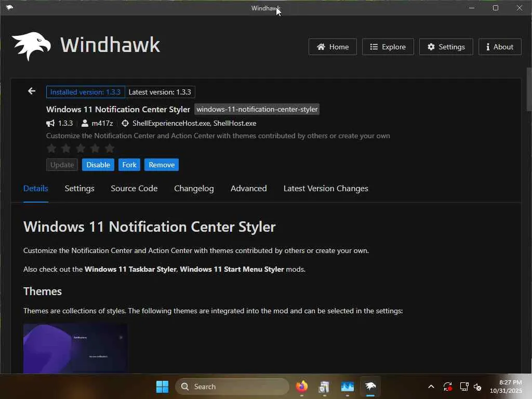532x399 pixels.
Task: Open Windhawk Settings from the header
Action: tap(446, 47)
